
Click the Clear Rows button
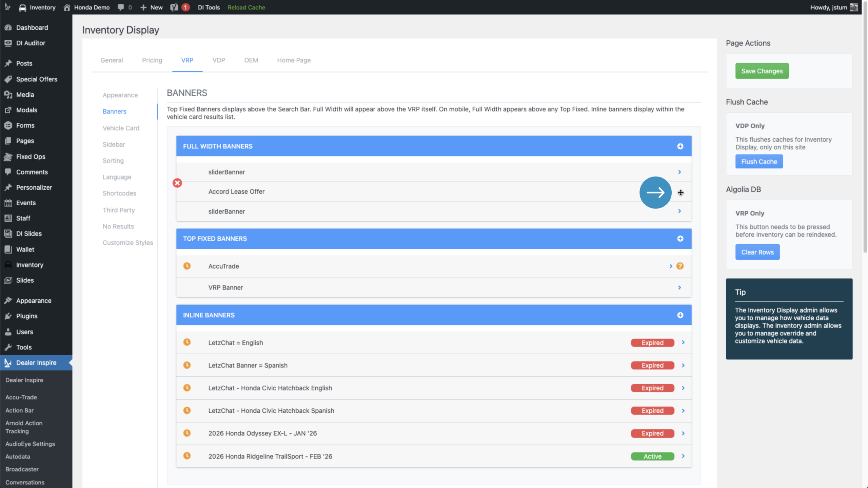coord(757,252)
